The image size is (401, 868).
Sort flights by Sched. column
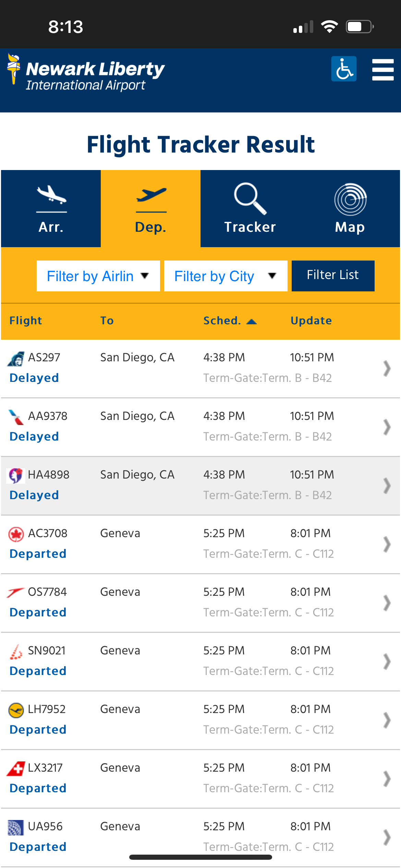pos(230,321)
